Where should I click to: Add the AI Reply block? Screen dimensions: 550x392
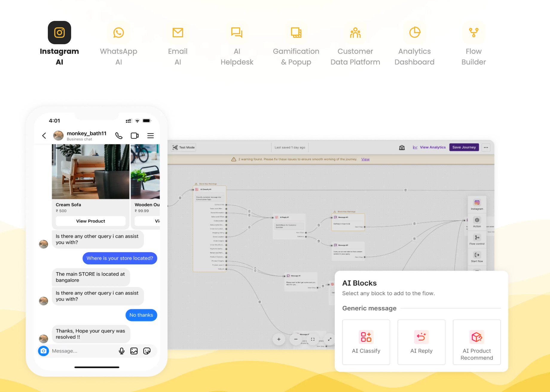[421, 342]
